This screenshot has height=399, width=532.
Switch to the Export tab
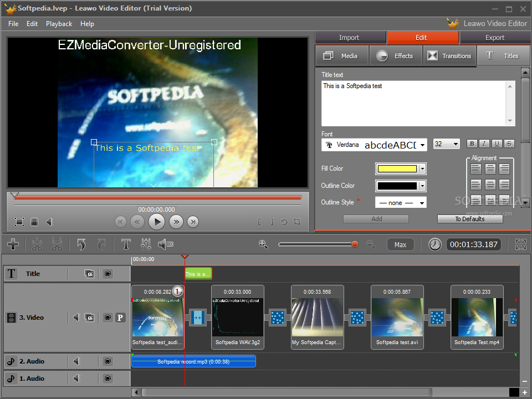[x=495, y=38]
